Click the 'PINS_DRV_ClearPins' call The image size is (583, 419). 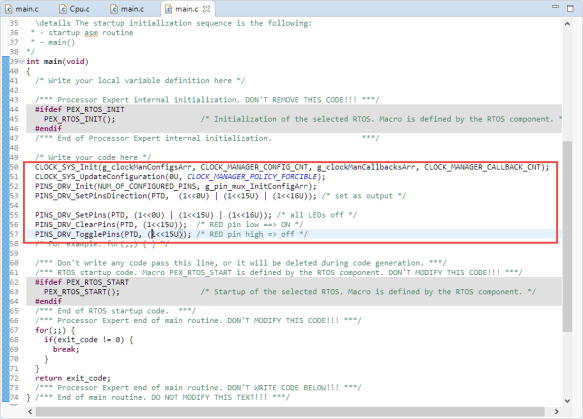click(x=75, y=225)
